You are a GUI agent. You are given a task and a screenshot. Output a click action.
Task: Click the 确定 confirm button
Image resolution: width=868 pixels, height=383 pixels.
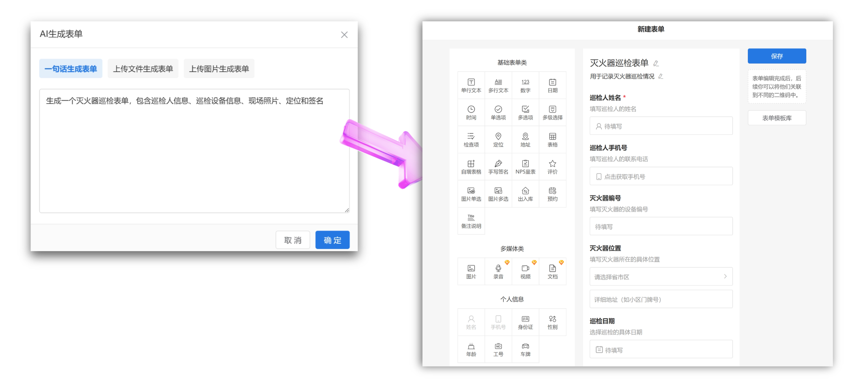point(332,240)
